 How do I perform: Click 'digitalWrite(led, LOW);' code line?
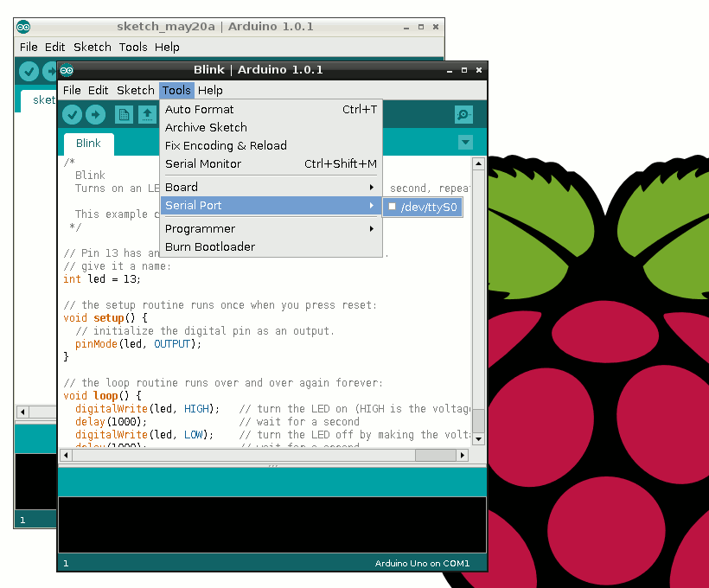coord(144,435)
